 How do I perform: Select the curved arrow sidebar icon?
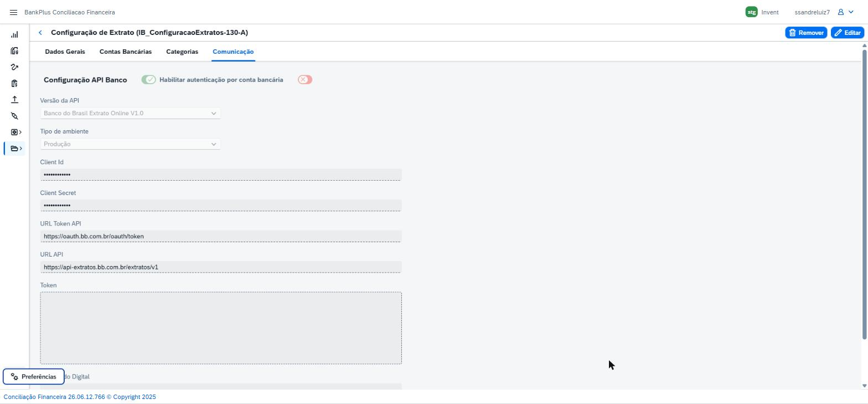(14, 67)
